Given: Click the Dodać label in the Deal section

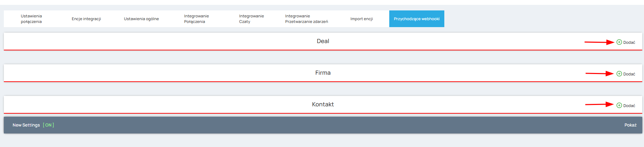Looking at the screenshot, I should pyautogui.click(x=629, y=42).
